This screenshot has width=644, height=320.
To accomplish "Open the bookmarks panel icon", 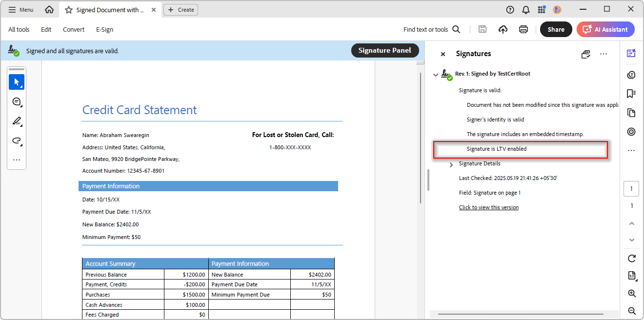I will (631, 93).
